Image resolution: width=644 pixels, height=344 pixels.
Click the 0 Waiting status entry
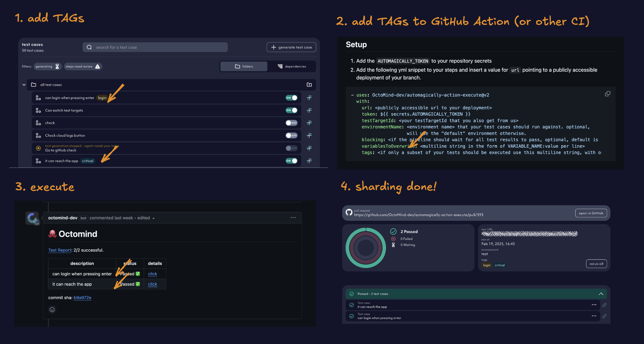(x=403, y=245)
